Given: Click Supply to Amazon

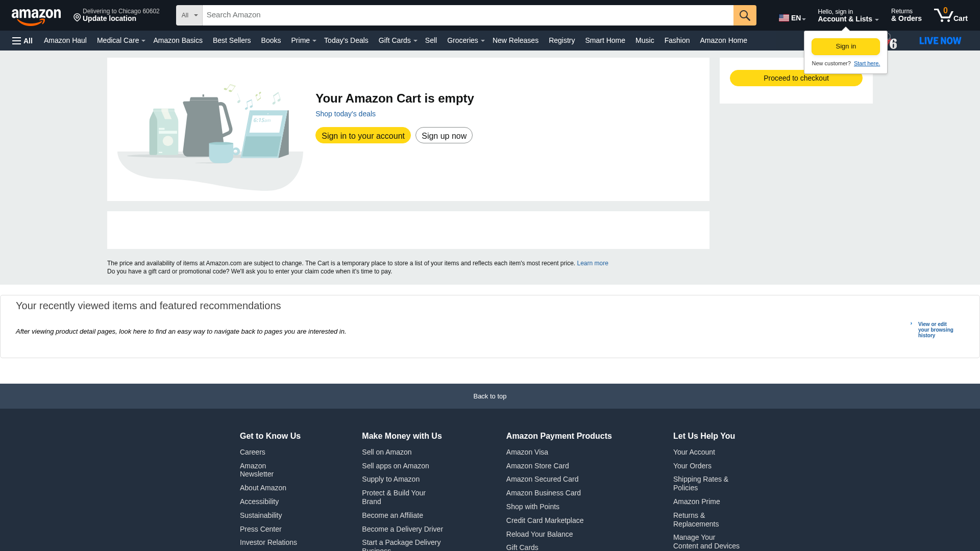Looking at the screenshot, I should [390, 479].
